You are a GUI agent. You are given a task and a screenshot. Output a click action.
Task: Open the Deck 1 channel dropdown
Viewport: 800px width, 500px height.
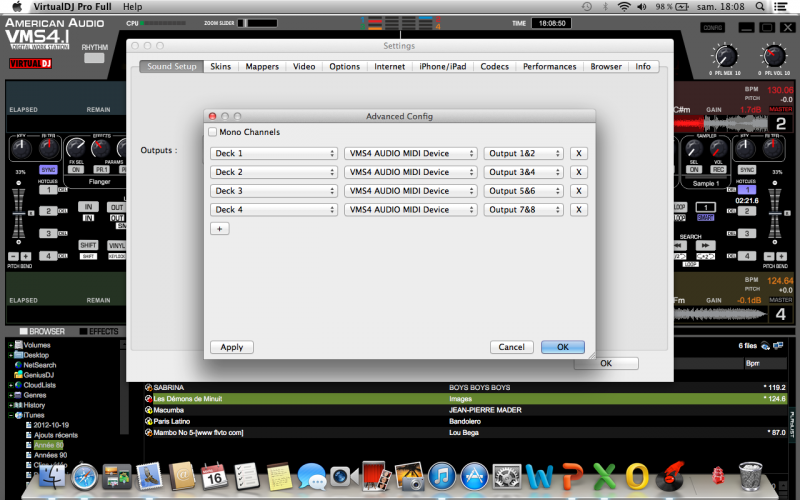[273, 154]
